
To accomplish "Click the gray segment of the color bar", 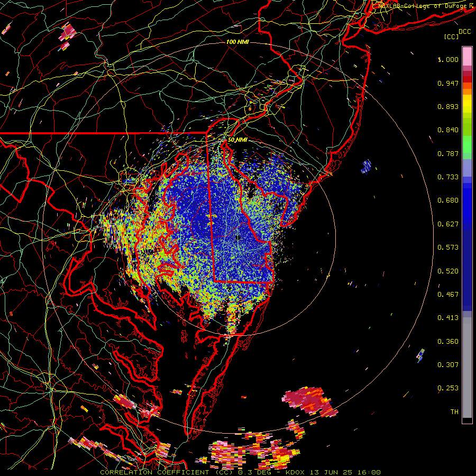I will 467,368.
